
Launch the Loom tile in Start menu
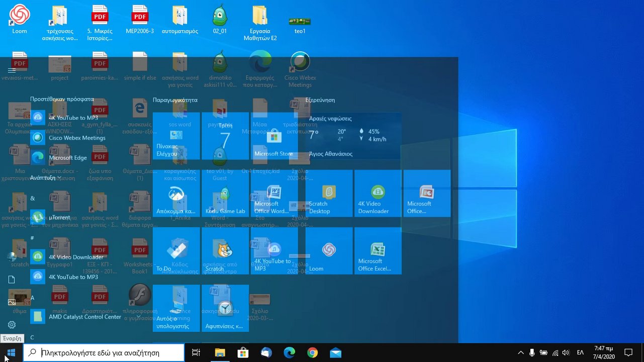click(329, 250)
